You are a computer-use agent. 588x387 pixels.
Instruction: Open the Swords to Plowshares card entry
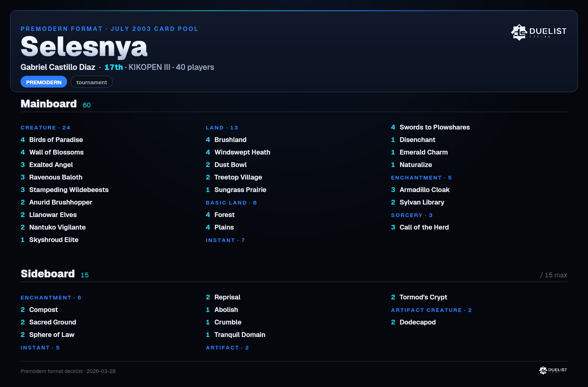point(430,127)
